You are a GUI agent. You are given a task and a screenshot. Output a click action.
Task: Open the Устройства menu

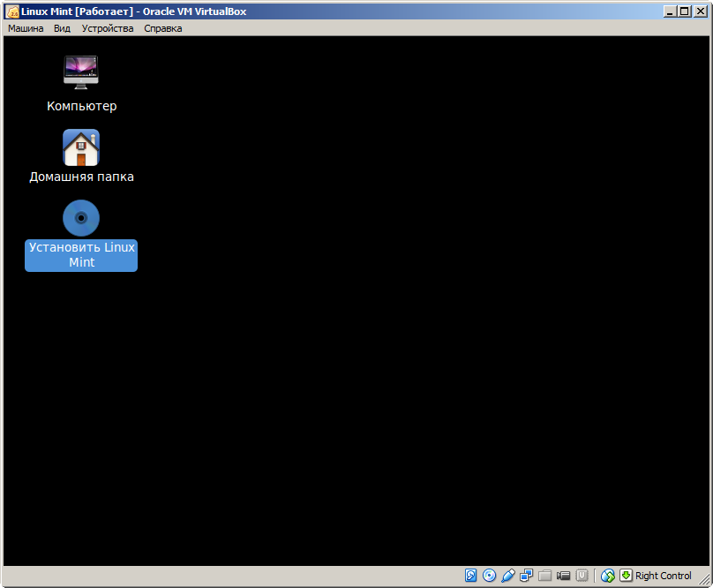click(108, 28)
